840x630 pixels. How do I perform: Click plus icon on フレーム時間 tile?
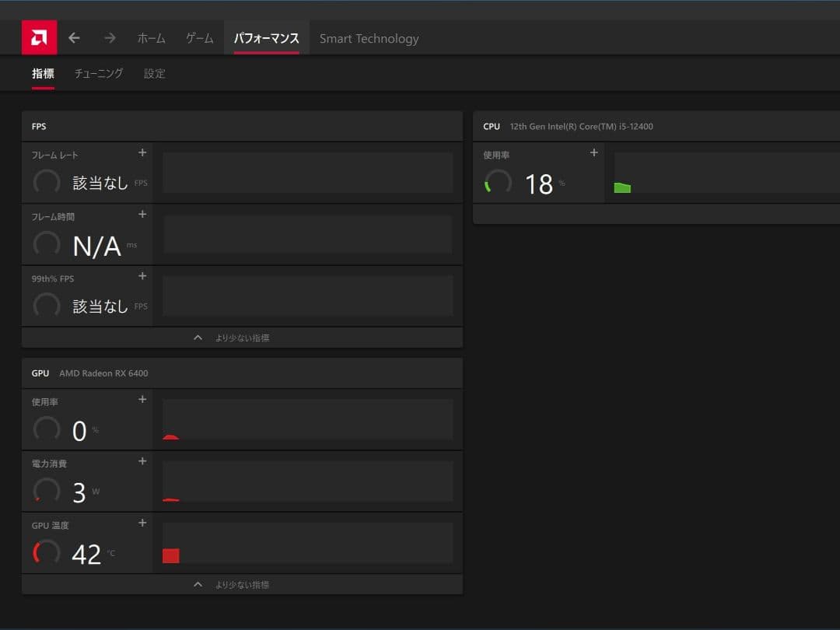coord(142,215)
